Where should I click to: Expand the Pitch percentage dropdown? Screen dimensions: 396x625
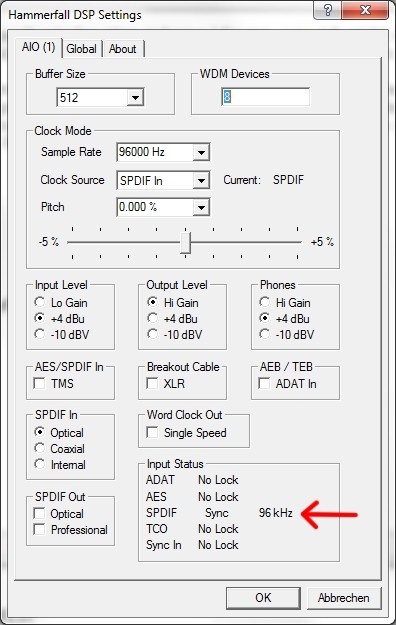click(201, 207)
